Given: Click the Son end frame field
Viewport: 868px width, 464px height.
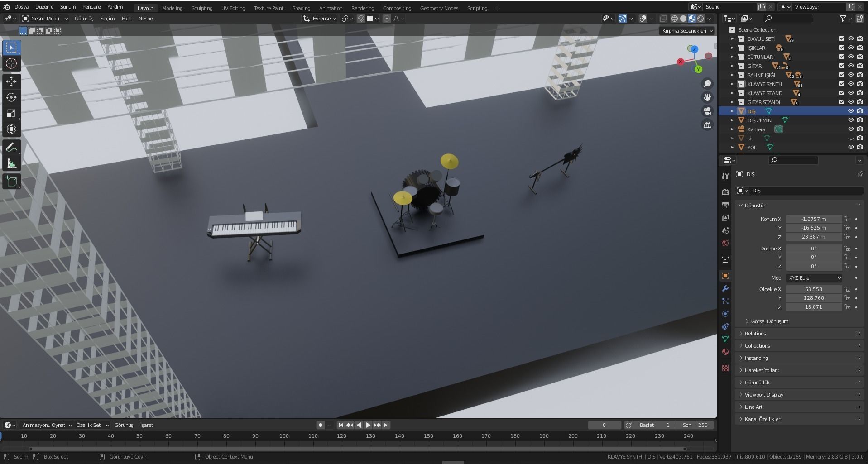Looking at the screenshot, I should pos(695,425).
